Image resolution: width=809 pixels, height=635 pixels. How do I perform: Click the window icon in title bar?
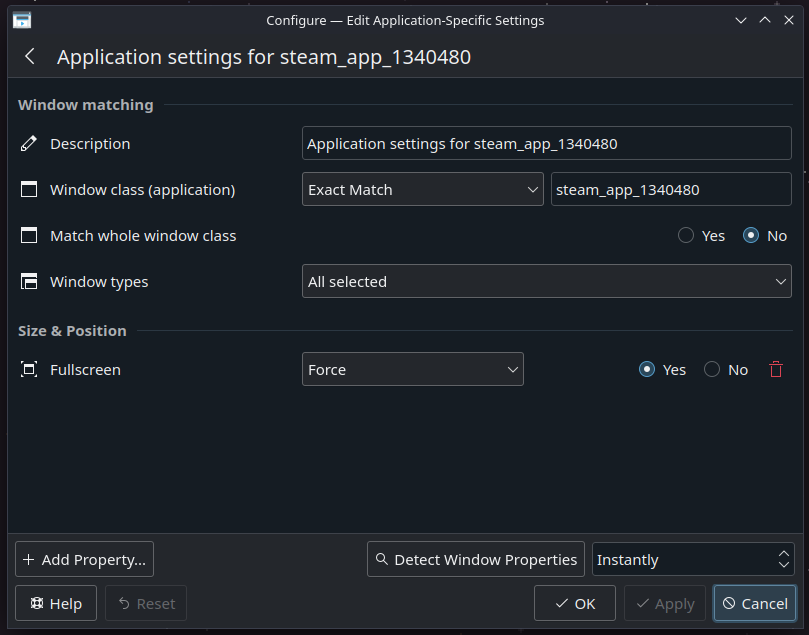click(x=21, y=20)
